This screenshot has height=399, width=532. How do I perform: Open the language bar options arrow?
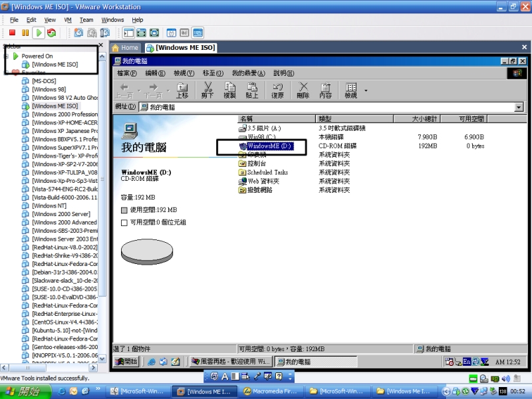click(x=290, y=376)
